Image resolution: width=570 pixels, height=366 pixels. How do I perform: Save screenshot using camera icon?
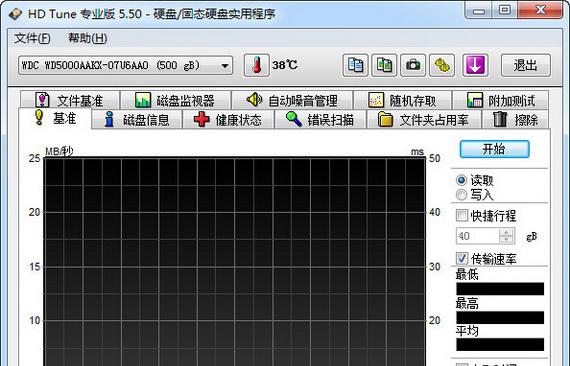tap(413, 65)
